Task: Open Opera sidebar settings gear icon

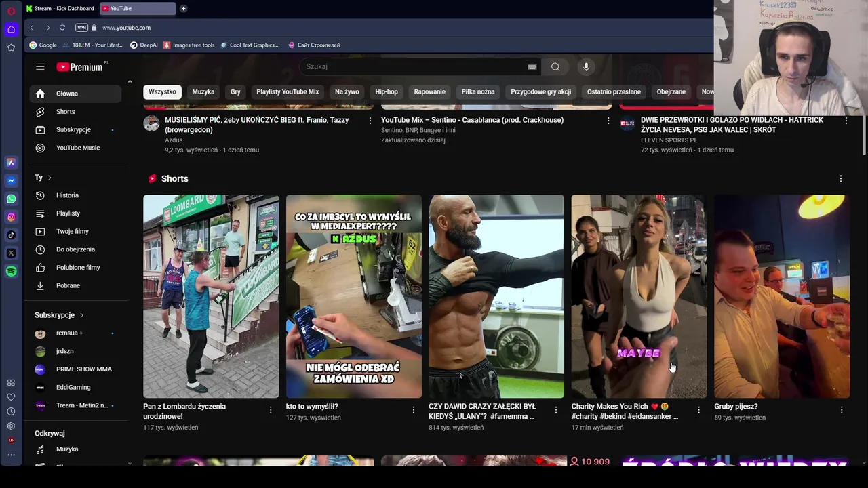Action: [x=11, y=426]
